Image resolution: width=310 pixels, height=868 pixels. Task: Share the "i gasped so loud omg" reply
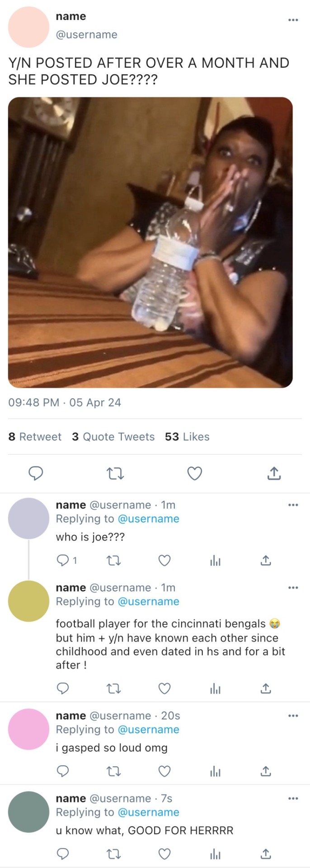coord(266,771)
